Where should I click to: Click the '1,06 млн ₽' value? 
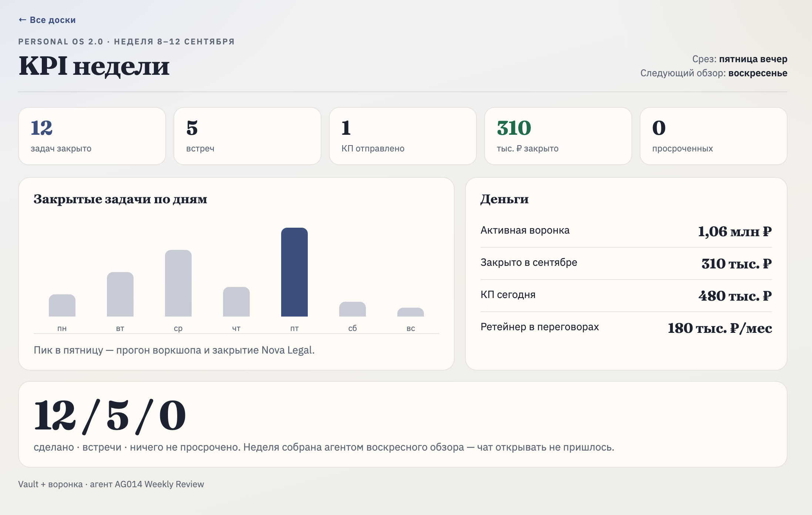735,231
